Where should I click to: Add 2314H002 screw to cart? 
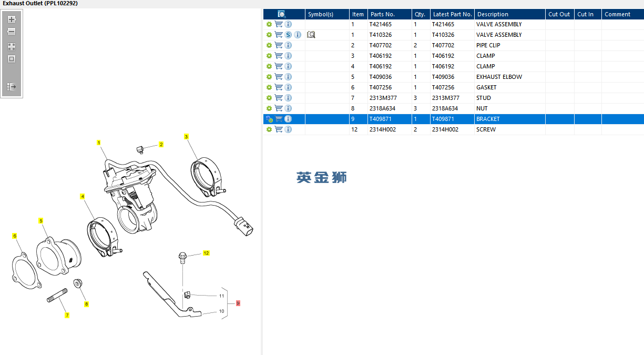pyautogui.click(x=279, y=129)
